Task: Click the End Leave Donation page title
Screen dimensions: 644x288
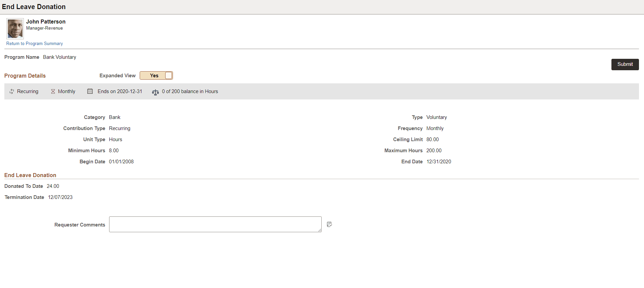Action: tap(34, 7)
